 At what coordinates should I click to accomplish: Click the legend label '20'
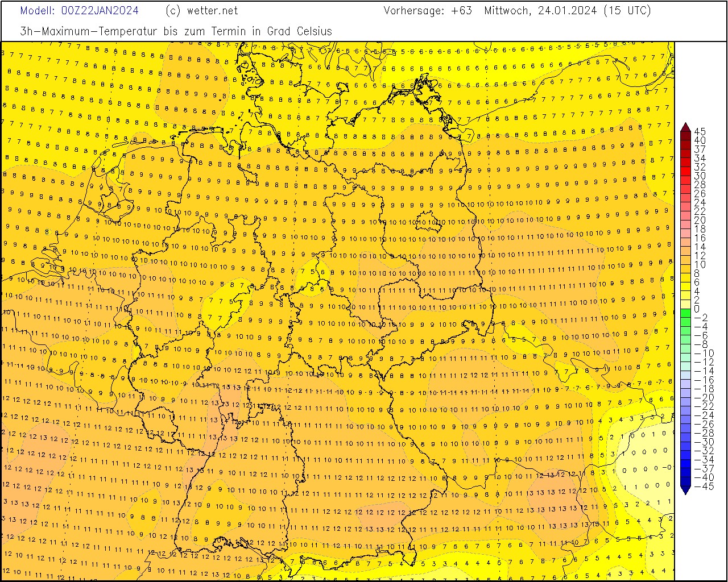[x=700, y=221]
